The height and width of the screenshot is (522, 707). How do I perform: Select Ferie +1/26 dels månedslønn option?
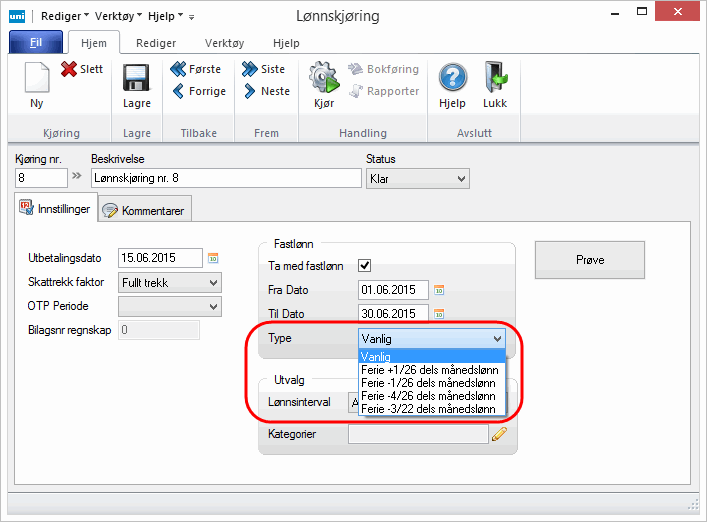(x=428, y=370)
